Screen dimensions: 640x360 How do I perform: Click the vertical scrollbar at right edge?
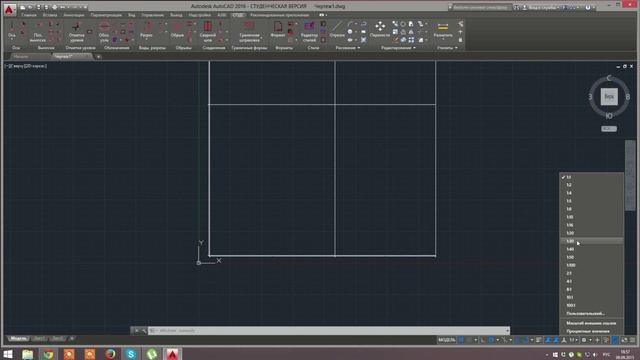point(630,176)
